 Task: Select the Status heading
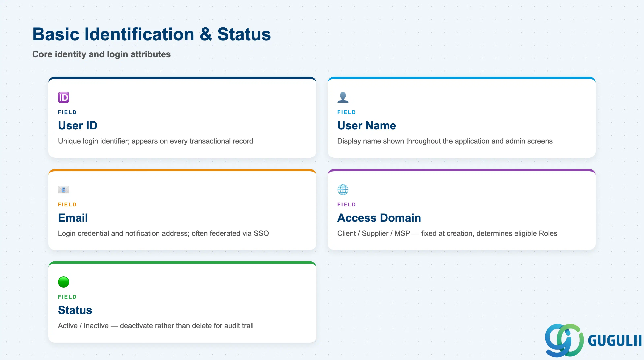[75, 310]
